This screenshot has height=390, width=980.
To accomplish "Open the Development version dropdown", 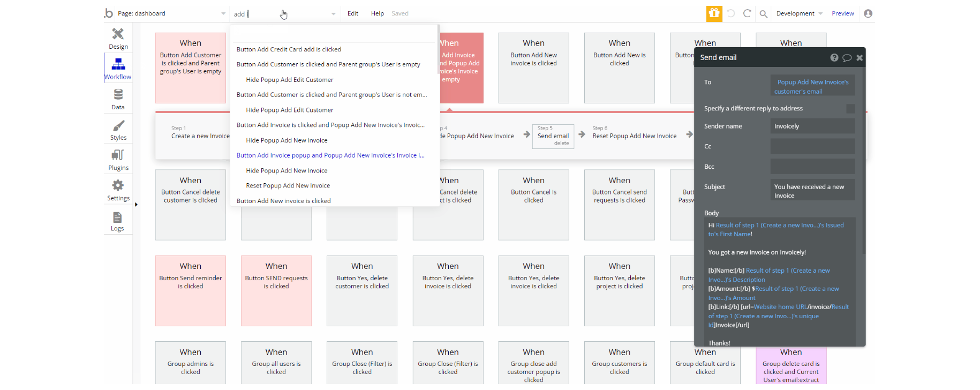I will pyautogui.click(x=799, y=13).
